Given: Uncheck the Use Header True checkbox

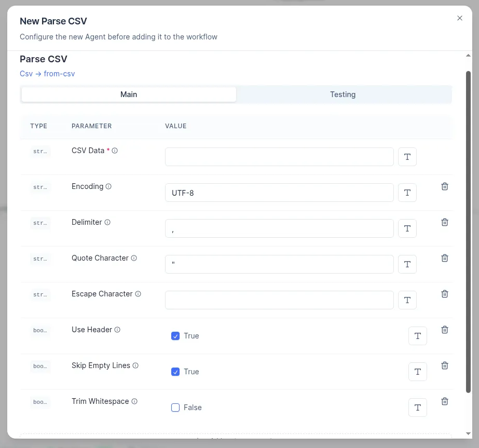Looking at the screenshot, I should coord(175,336).
